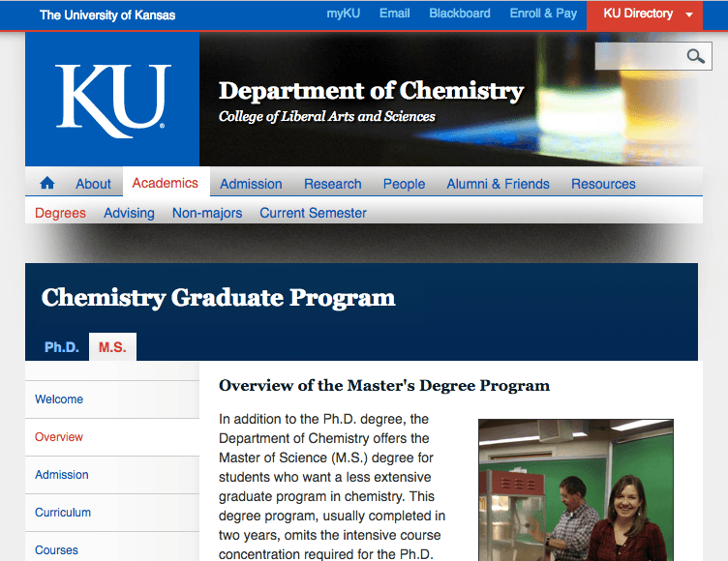Select Degrees in the submenu
This screenshot has height=561, width=728.
pyautogui.click(x=60, y=213)
